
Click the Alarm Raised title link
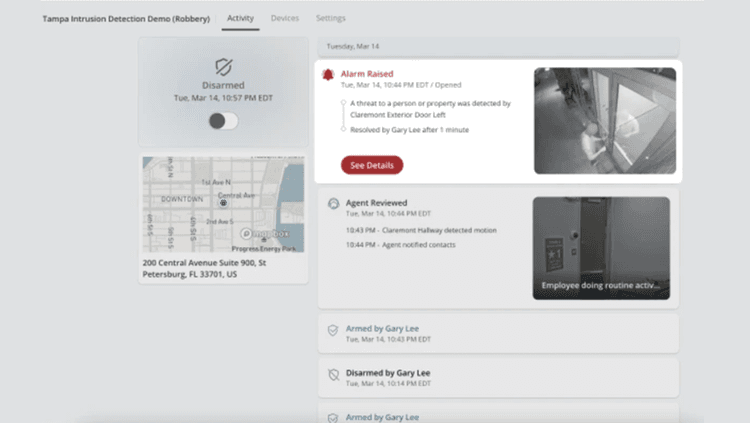pos(367,74)
